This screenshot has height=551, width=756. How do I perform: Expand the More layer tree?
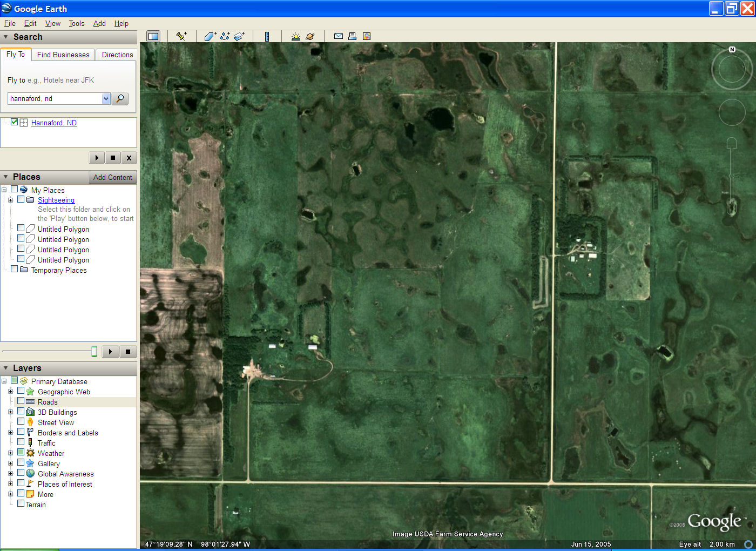tap(10, 494)
